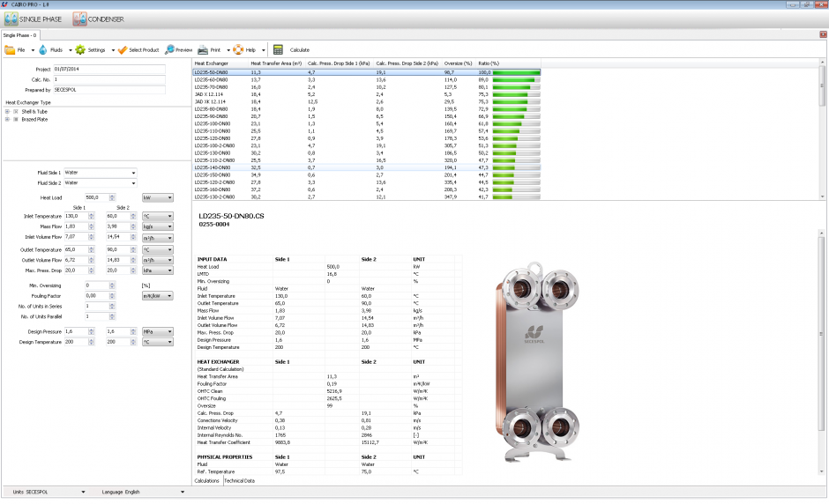Sort by the Oversize (%) column header

(459, 63)
